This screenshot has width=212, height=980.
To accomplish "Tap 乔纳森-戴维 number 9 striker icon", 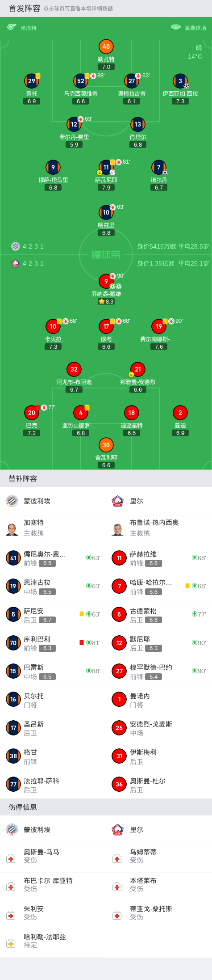I will [x=106, y=281].
